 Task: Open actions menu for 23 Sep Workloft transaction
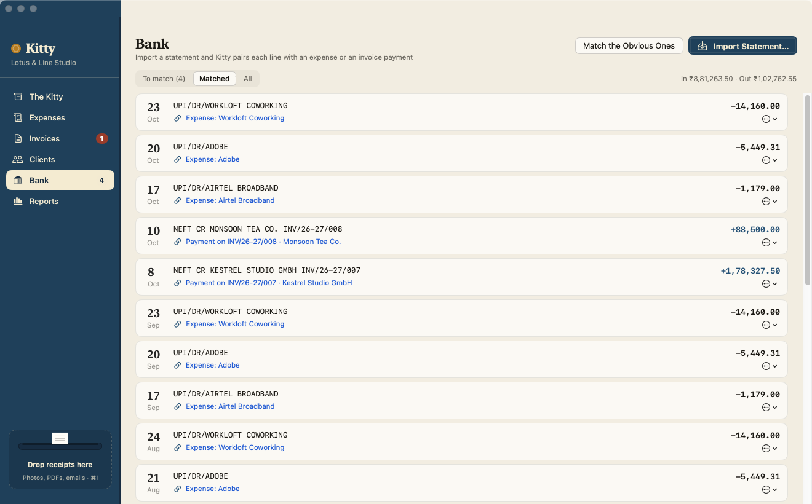770,325
